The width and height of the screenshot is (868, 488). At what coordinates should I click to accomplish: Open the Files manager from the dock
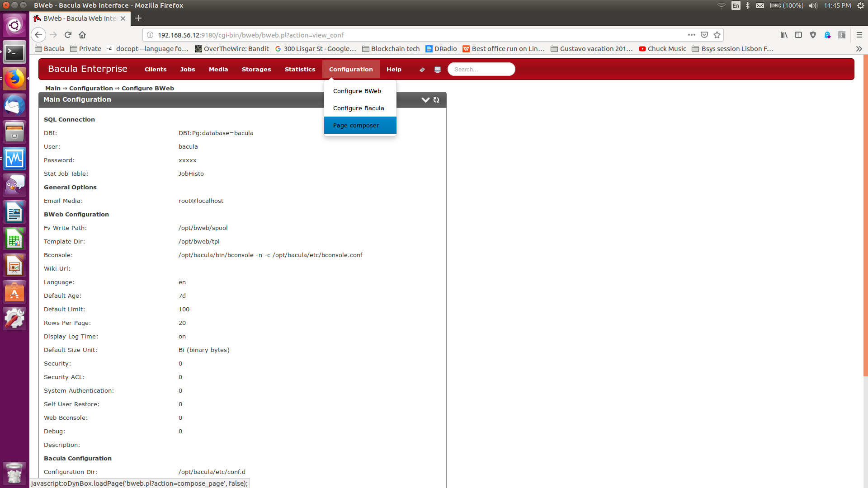14,132
